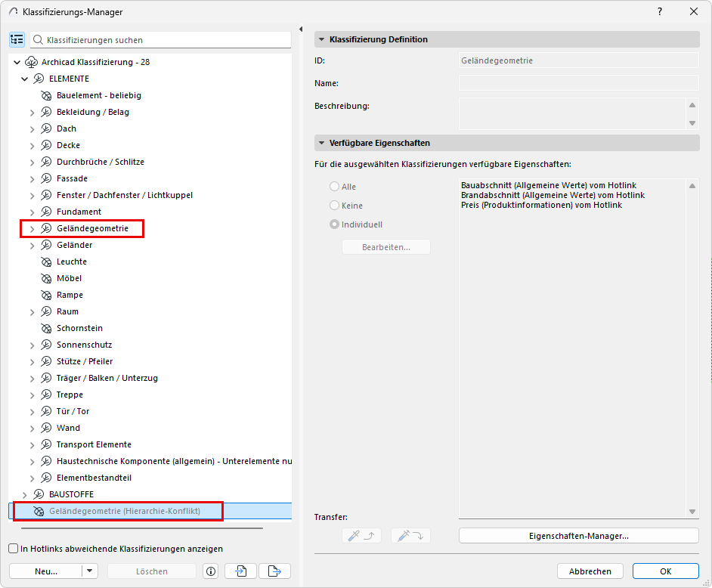Viewport: 712px width, 588px height.
Task: Click the Klassifizierungen suchen search field
Action: point(160,40)
